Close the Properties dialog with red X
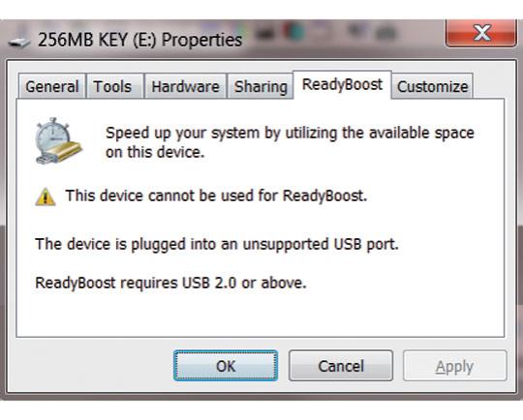The height and width of the screenshot is (420, 523). click(x=481, y=33)
